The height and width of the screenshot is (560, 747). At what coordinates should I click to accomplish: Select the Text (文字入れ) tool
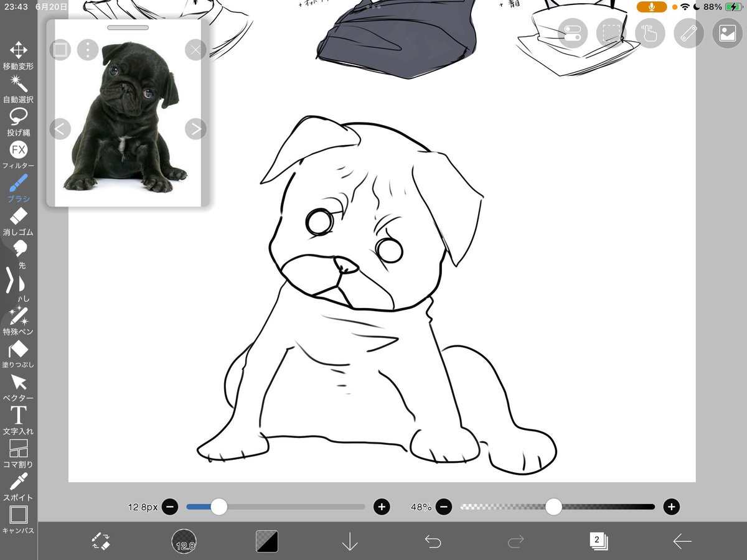(x=19, y=420)
